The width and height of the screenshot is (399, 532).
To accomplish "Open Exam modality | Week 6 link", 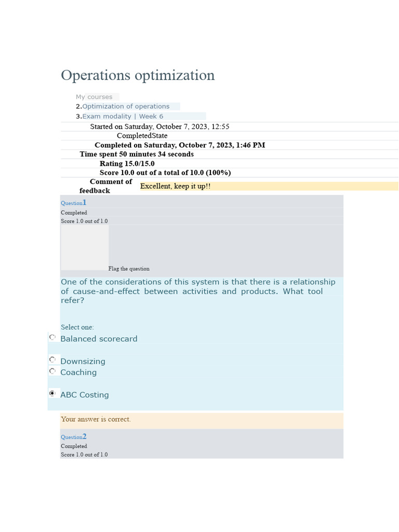I will [123, 116].
